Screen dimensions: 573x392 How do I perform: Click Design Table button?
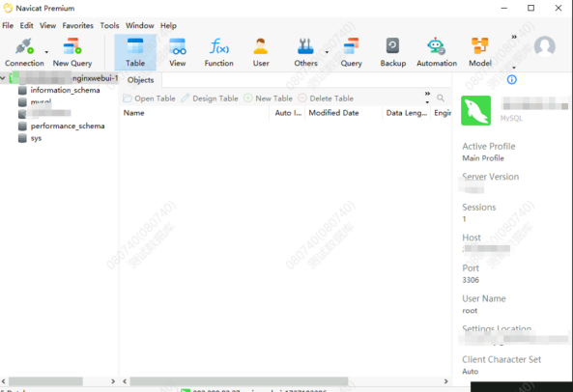(x=210, y=98)
